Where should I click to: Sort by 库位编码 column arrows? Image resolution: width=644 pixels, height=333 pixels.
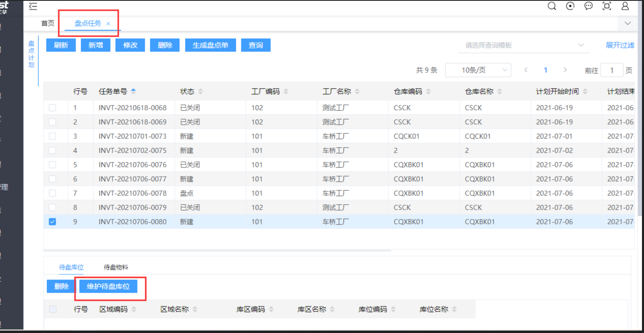point(393,309)
